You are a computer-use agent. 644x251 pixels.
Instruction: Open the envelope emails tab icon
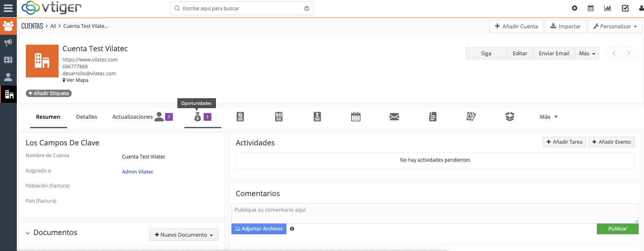[394, 117]
